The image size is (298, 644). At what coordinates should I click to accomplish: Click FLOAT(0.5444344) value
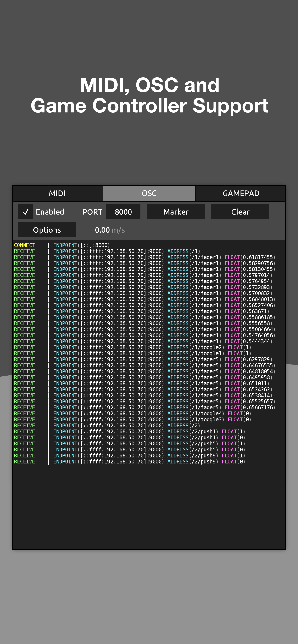click(x=248, y=341)
